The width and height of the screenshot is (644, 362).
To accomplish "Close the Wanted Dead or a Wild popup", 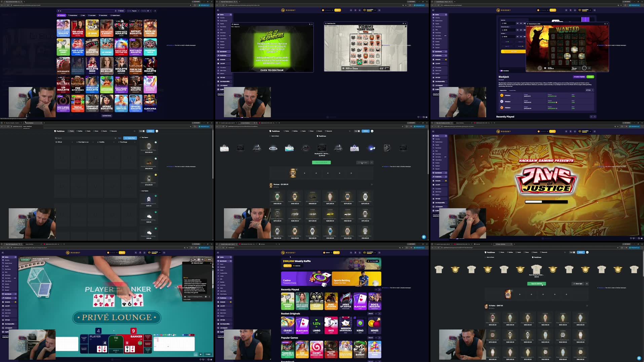I will tap(607, 24).
